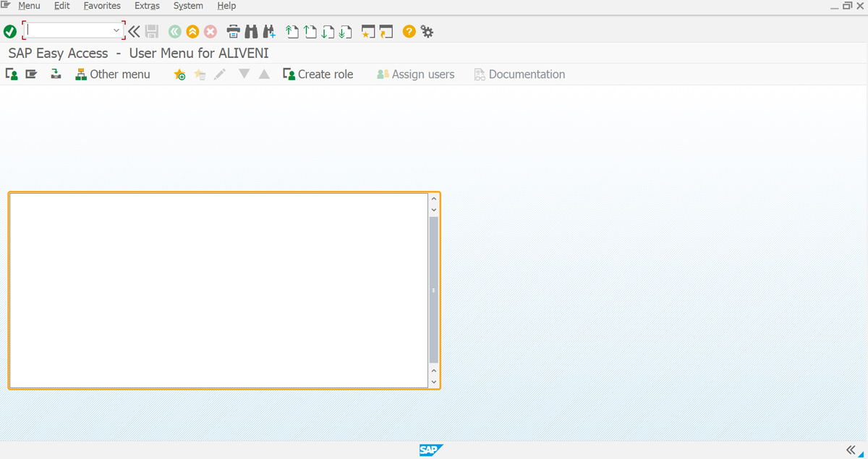Open Customize Local Layout gear icon
Viewport: 868px width, 459px height.
coord(427,31)
